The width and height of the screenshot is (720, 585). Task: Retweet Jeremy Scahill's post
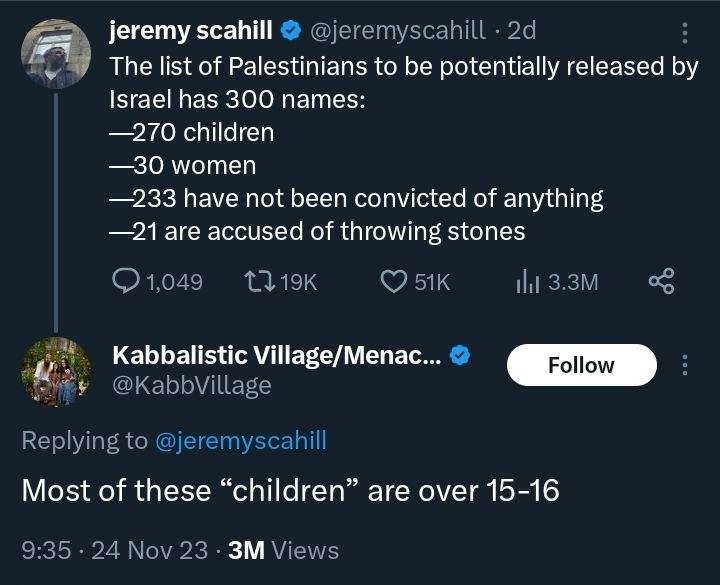click(255, 283)
